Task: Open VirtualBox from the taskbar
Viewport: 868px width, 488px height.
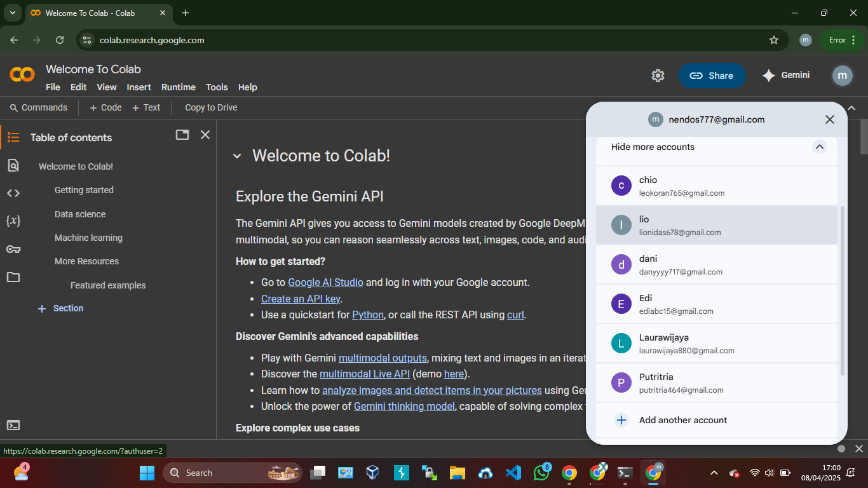Action: pyautogui.click(x=373, y=473)
